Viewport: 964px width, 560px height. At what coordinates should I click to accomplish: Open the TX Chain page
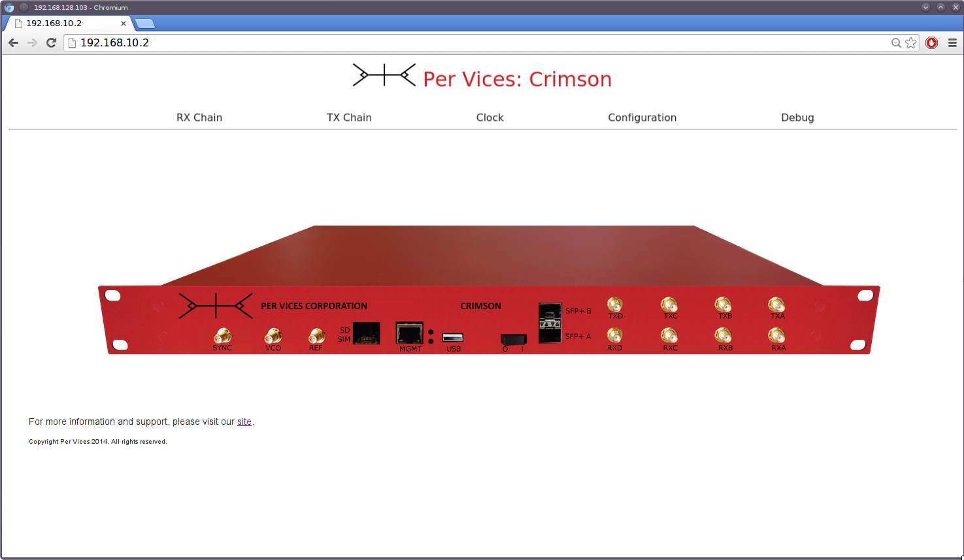point(349,118)
